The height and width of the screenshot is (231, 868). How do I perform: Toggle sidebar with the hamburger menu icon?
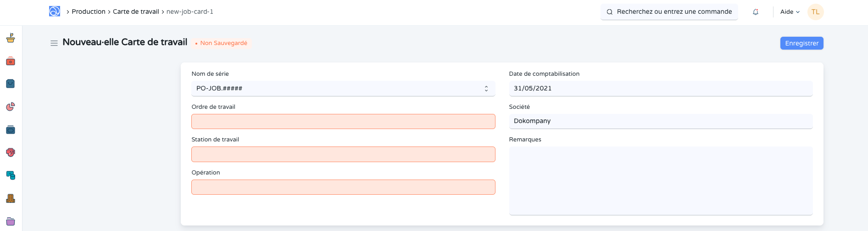point(54,43)
